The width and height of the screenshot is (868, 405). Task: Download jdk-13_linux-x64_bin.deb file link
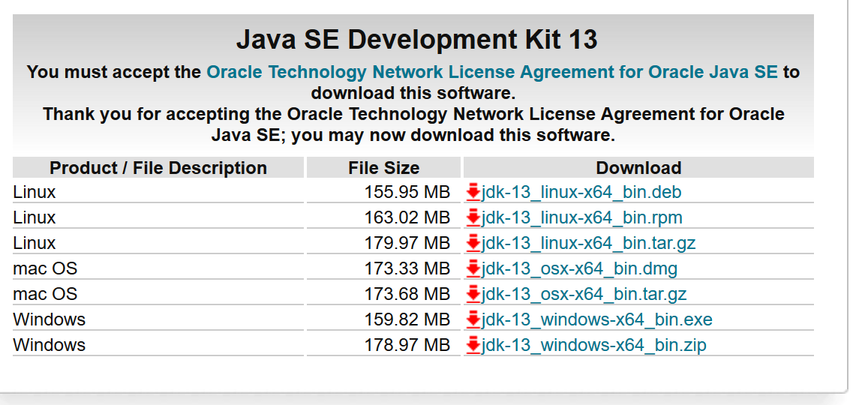(x=581, y=193)
